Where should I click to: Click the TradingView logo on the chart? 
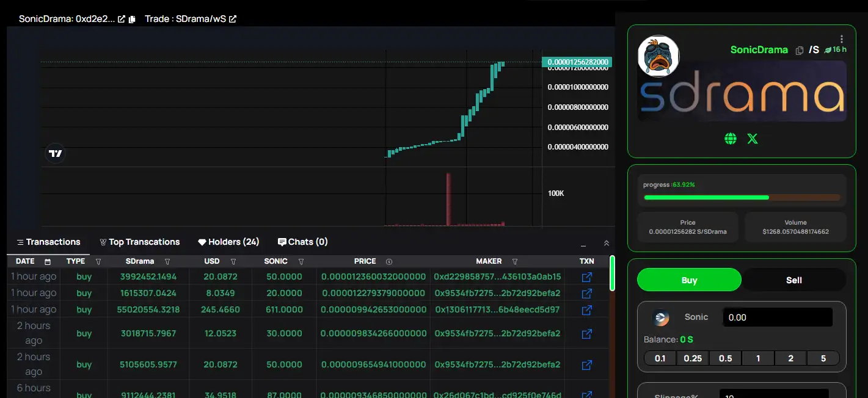pyautogui.click(x=56, y=153)
